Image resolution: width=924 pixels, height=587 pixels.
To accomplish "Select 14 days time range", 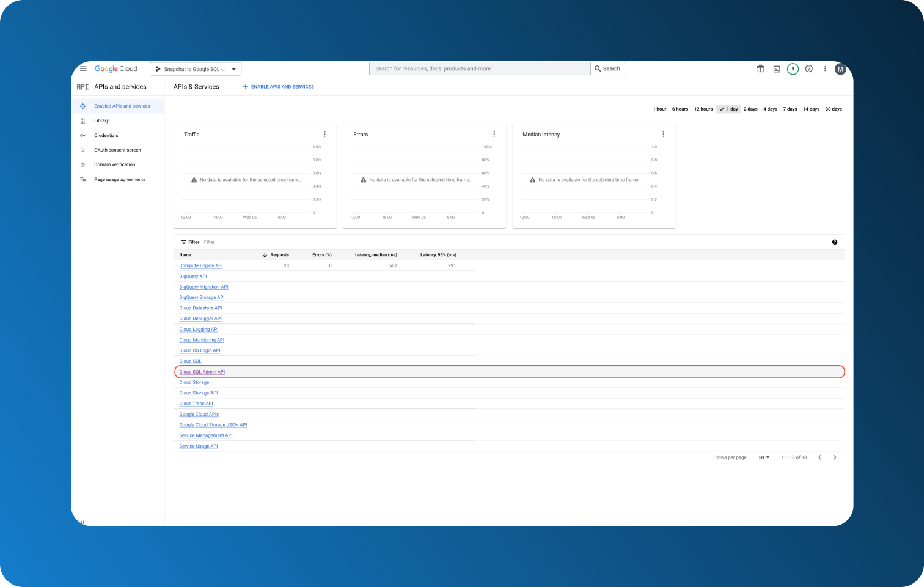I will point(812,109).
